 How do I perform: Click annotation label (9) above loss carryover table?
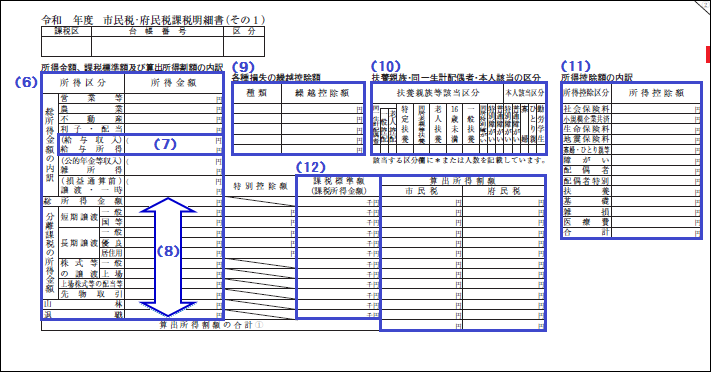243,67
